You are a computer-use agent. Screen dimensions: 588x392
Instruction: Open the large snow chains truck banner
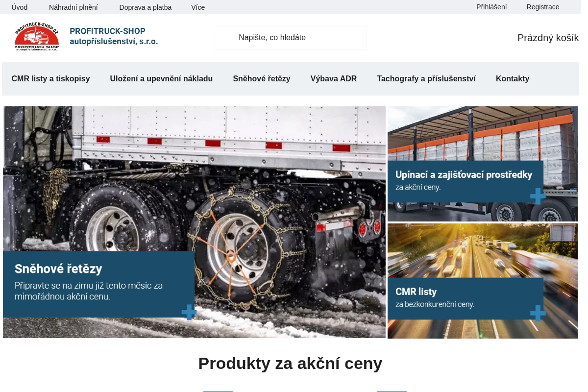pos(194,222)
